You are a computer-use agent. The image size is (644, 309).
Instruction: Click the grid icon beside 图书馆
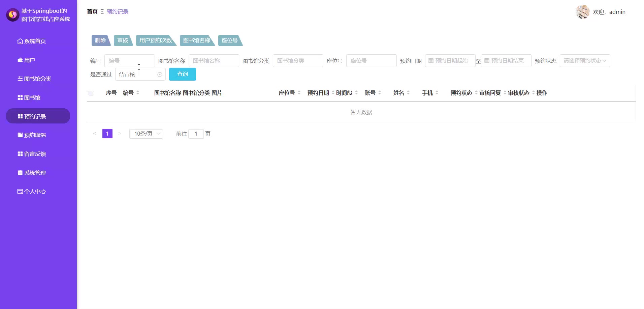click(20, 97)
